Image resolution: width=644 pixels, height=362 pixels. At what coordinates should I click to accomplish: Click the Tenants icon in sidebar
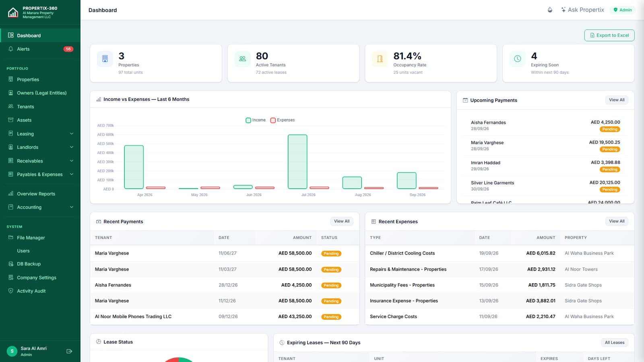pyautogui.click(x=11, y=106)
